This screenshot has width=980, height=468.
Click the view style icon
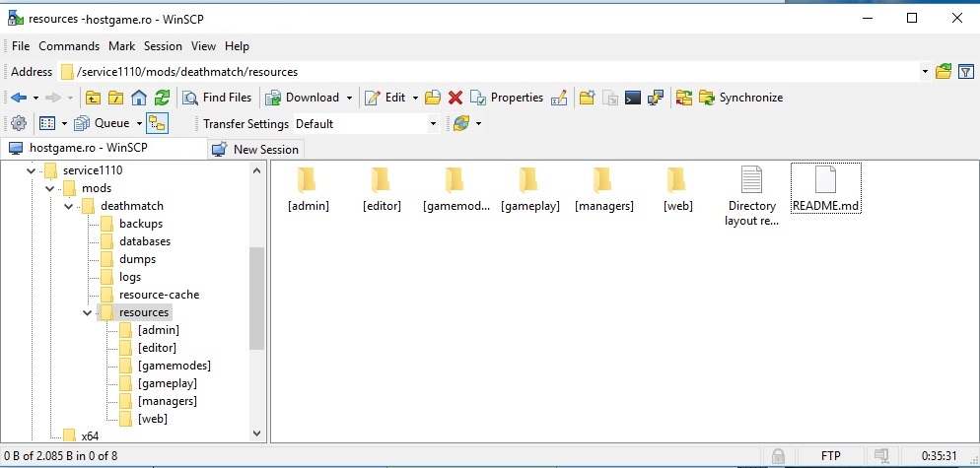47,124
